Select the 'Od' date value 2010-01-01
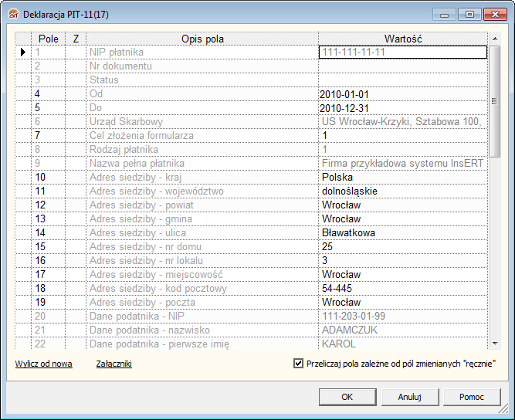The image size is (515, 420). [x=402, y=94]
